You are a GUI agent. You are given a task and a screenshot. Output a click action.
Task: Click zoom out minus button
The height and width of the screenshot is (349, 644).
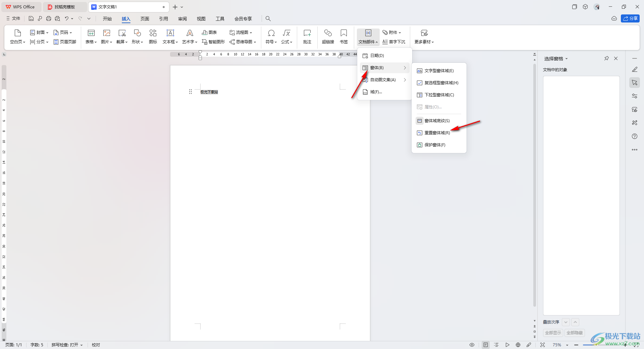576,345
